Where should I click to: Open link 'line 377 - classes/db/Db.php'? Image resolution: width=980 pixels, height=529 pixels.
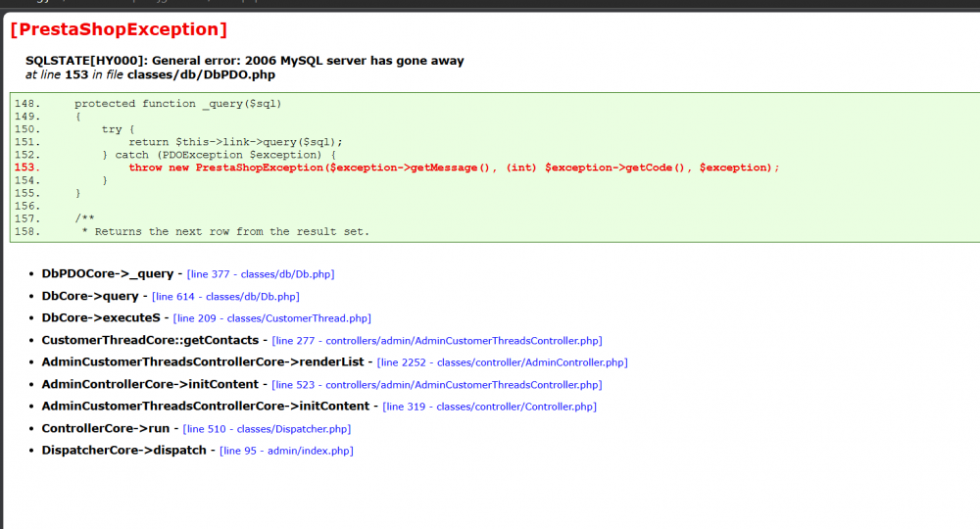pyautogui.click(x=261, y=274)
